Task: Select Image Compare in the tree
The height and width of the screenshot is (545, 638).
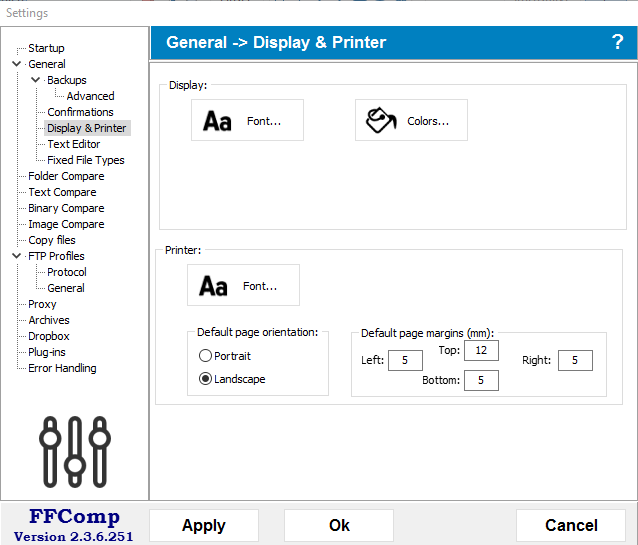Action: coord(66,224)
